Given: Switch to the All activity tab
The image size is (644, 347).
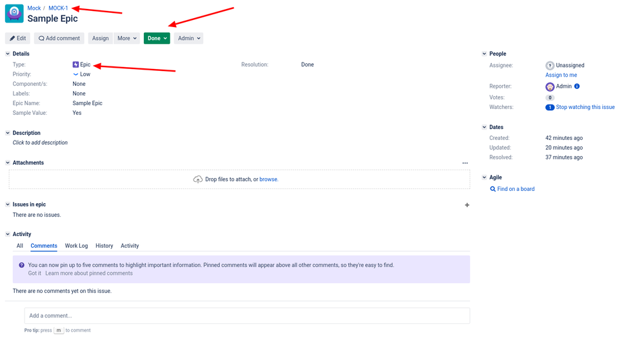Looking at the screenshot, I should click(20, 246).
